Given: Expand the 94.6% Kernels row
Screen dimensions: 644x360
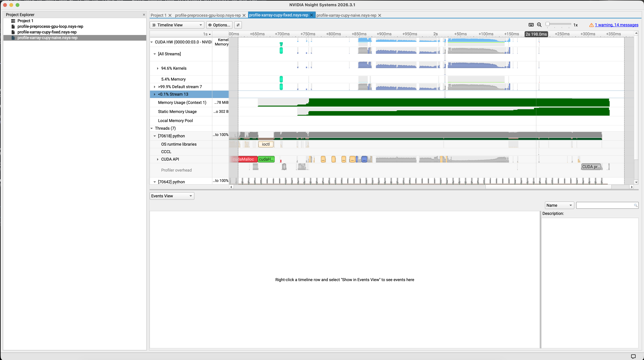Looking at the screenshot, I should (x=158, y=68).
